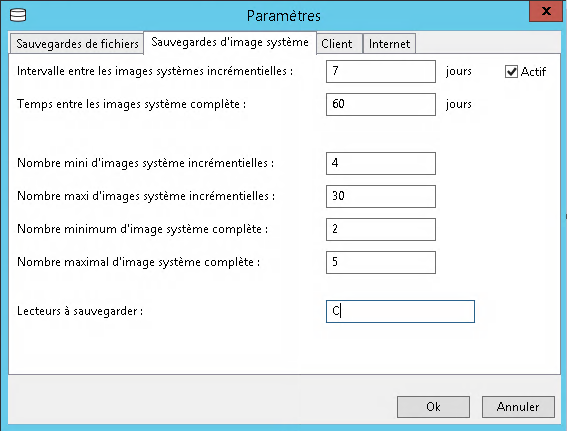
Task: Click the incremental image interval field
Action: 381,72
